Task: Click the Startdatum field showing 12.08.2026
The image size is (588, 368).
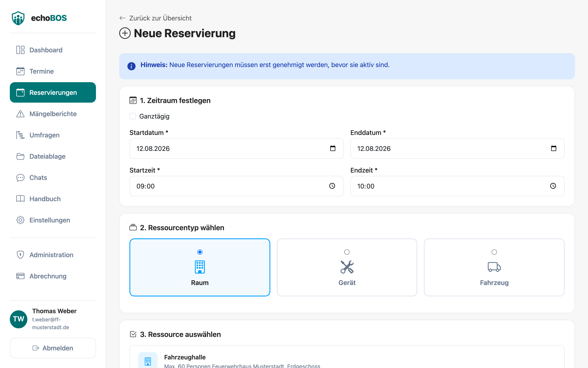Action: coord(236,148)
